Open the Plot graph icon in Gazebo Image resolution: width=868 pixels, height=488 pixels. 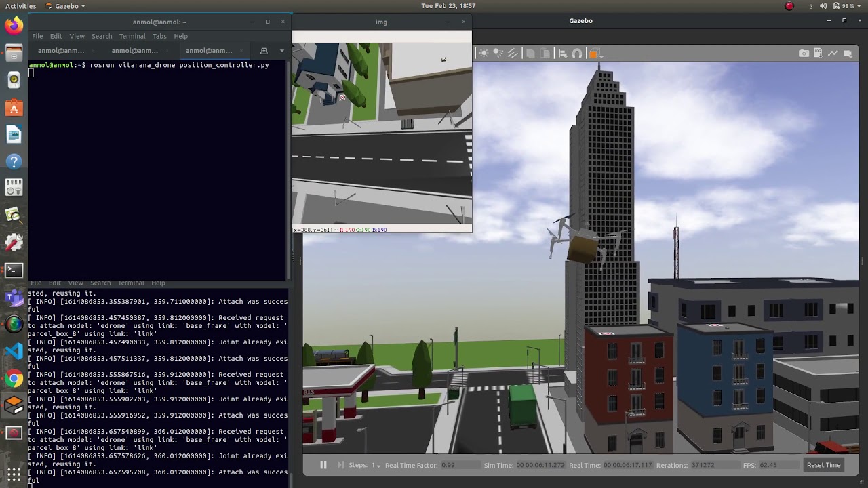(833, 53)
